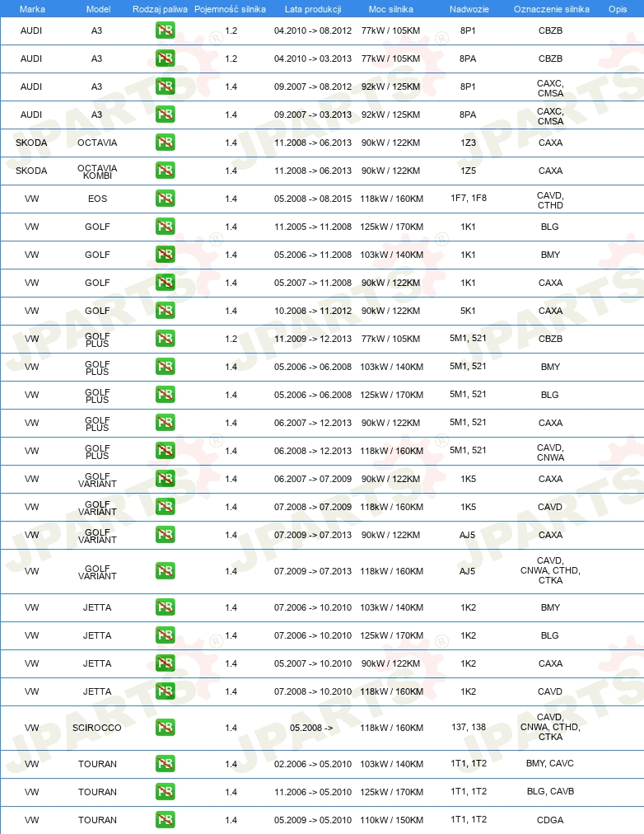Screen dimensions: 644x834
Task: Click production years 11.2009 -> 12.2013
Action: pos(313,339)
